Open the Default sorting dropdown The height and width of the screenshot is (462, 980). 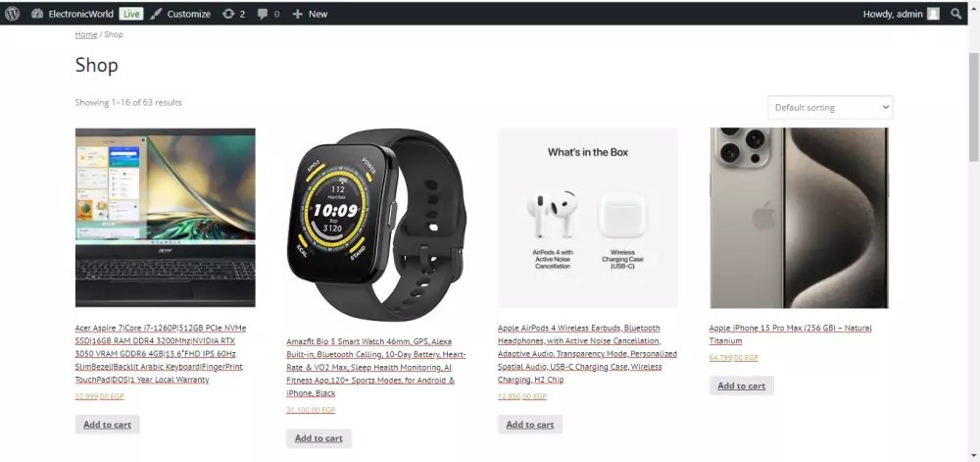(x=830, y=108)
